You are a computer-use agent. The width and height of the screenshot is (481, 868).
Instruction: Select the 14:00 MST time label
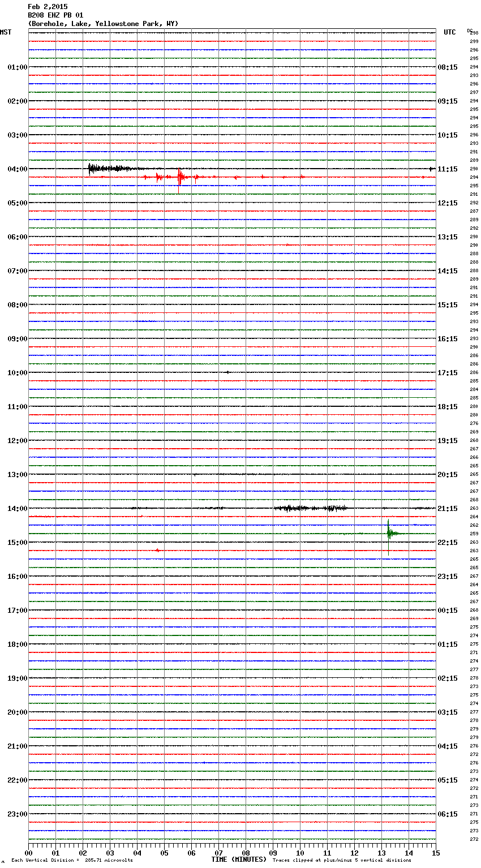click(x=17, y=509)
